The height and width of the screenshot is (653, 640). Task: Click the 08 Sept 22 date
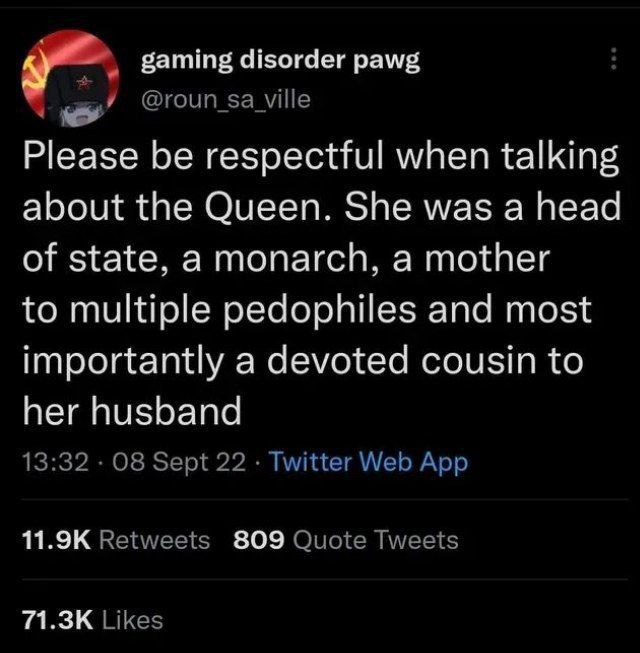[x=179, y=463]
